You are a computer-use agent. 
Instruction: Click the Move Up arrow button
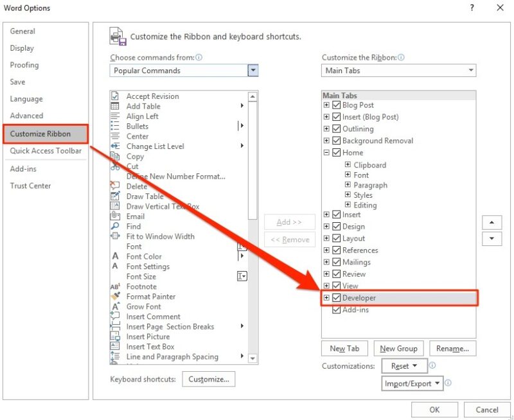[492, 222]
